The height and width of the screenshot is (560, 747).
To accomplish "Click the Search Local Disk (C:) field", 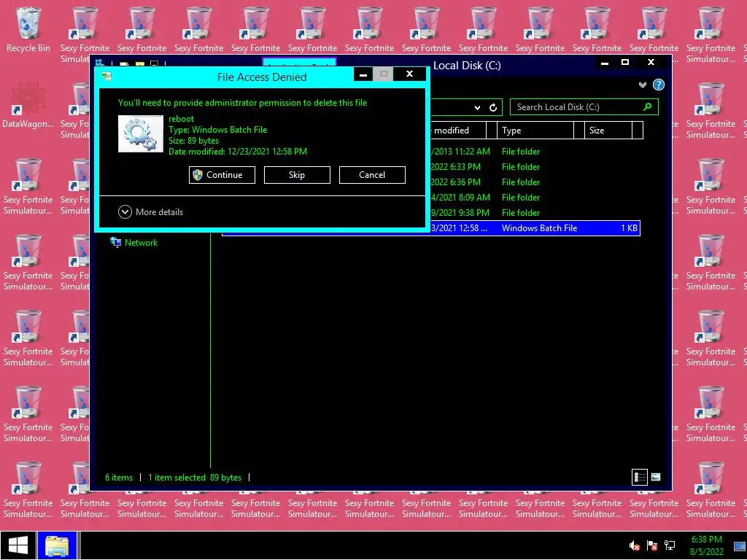I will [x=584, y=107].
